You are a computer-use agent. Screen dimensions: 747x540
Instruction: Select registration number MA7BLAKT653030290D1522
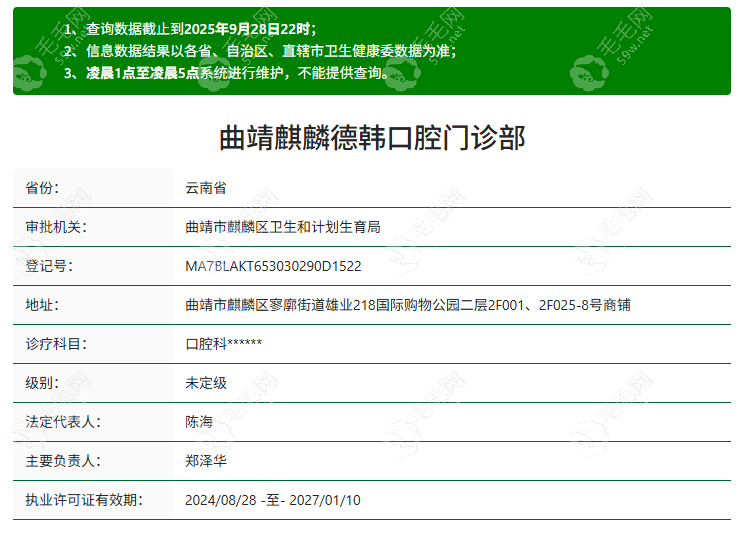pyautogui.click(x=273, y=266)
